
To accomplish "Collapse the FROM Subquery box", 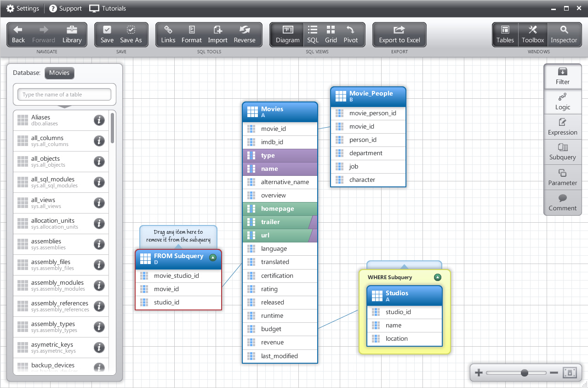I will point(212,258).
